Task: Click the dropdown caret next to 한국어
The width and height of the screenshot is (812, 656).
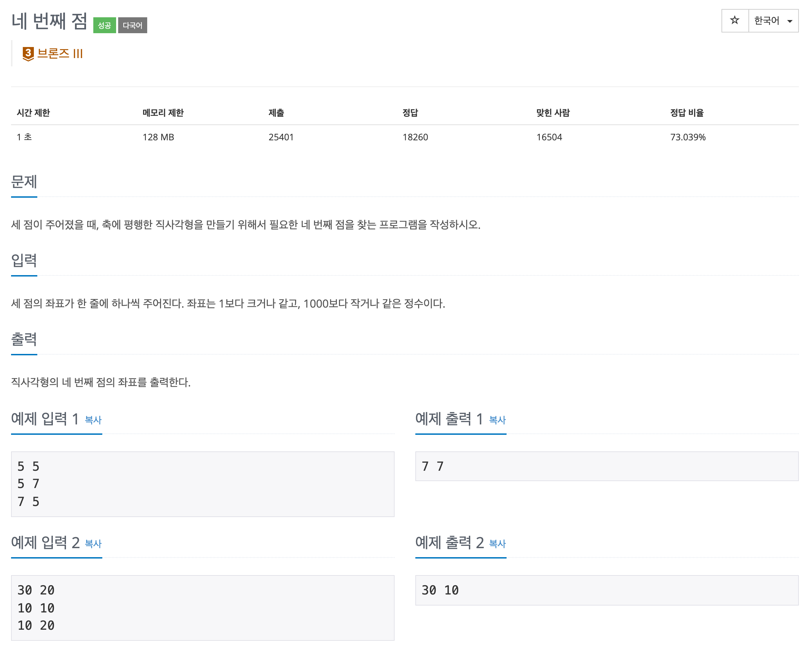Action: point(789,21)
